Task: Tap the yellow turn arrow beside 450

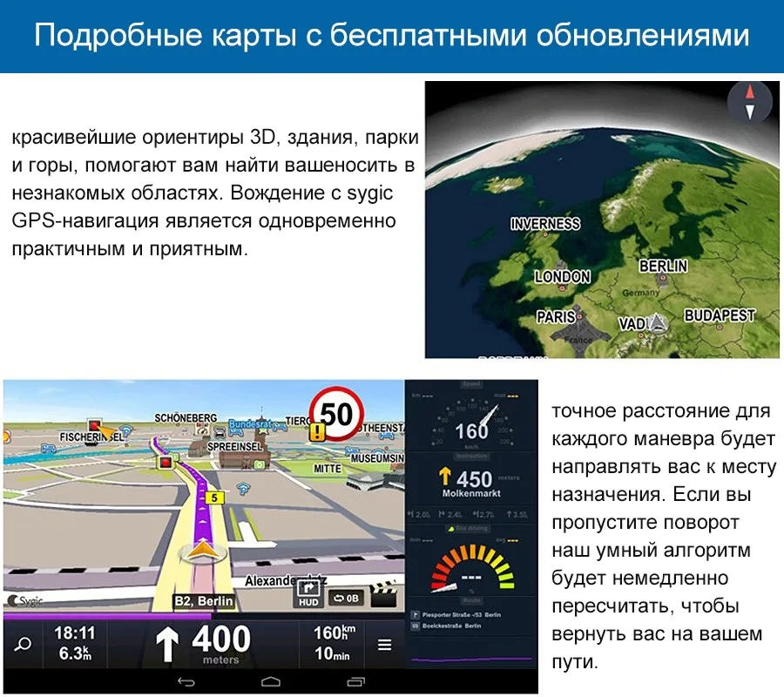Action: (444, 477)
